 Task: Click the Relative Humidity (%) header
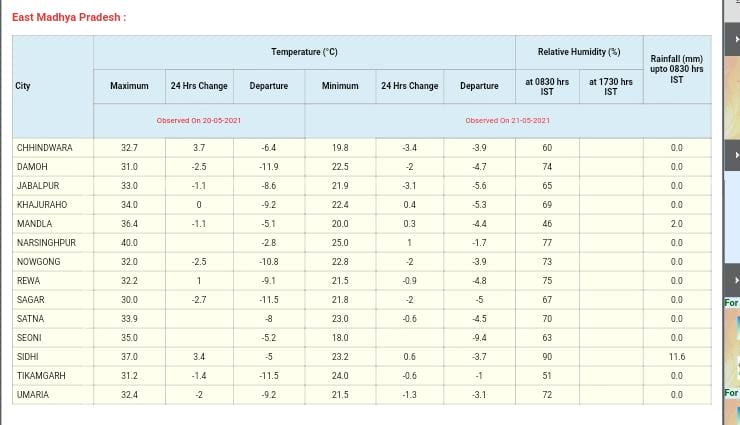(x=579, y=52)
